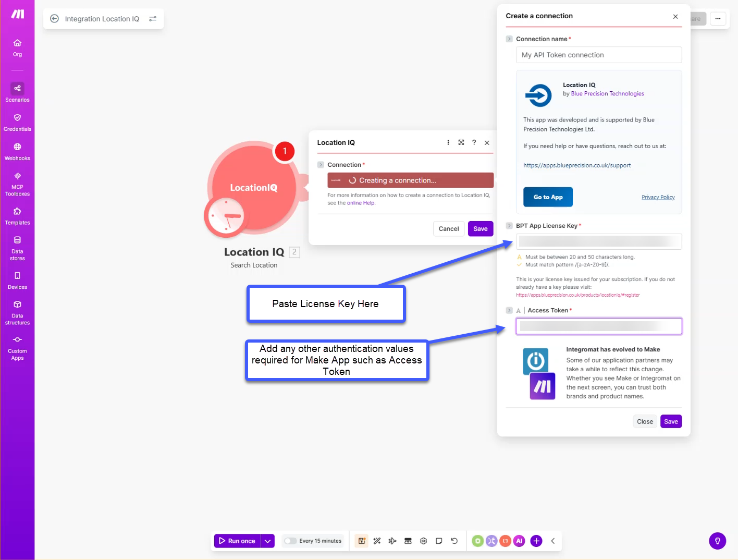Click the auto-align magic wand icon
The width and height of the screenshot is (738, 560).
pyautogui.click(x=377, y=541)
